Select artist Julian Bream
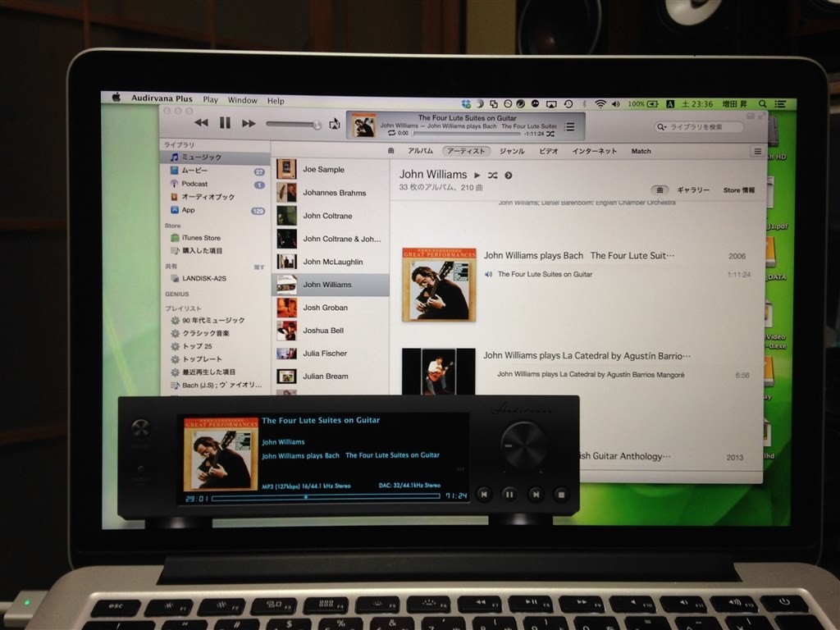Screen dimensions: 840x630 331,376
